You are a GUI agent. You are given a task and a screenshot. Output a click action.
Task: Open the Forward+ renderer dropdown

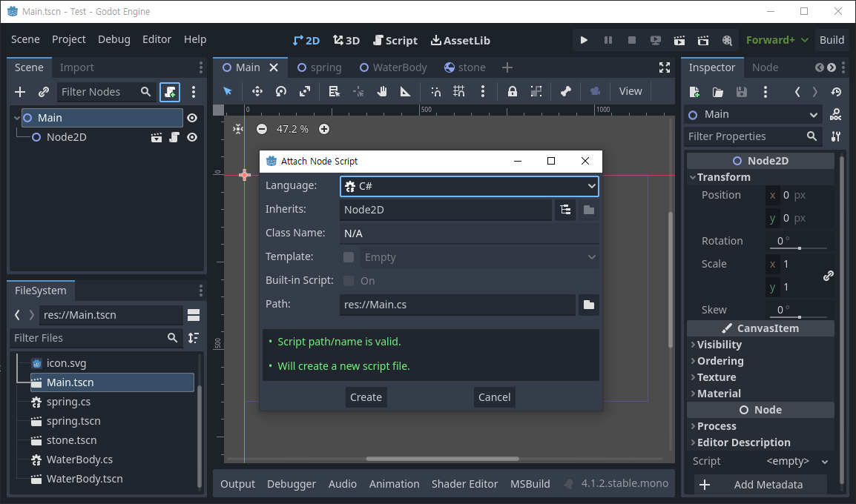click(x=777, y=40)
